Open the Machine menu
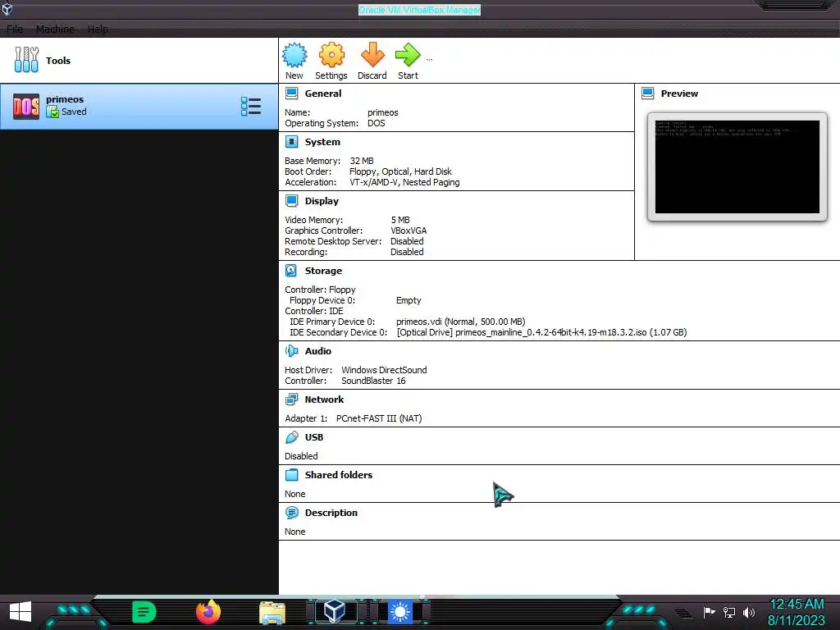 point(55,29)
